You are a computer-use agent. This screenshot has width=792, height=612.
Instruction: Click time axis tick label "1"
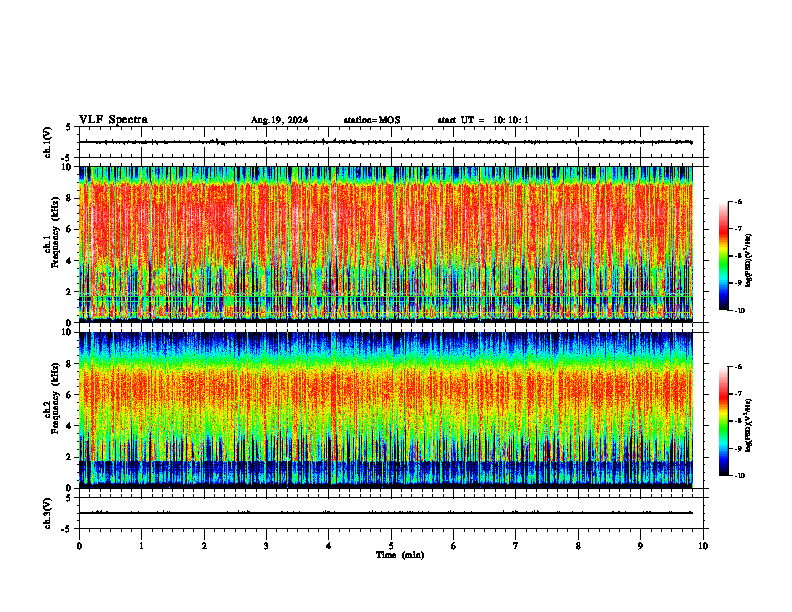141,546
